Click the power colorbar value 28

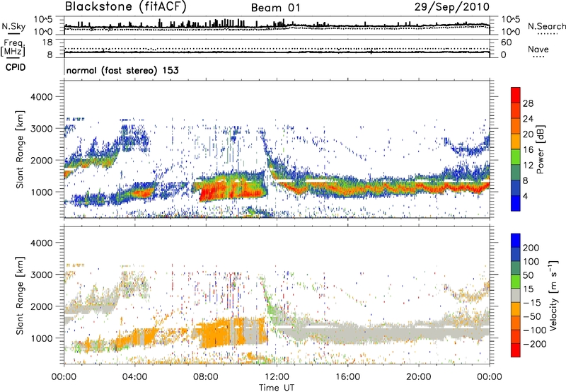(x=528, y=103)
